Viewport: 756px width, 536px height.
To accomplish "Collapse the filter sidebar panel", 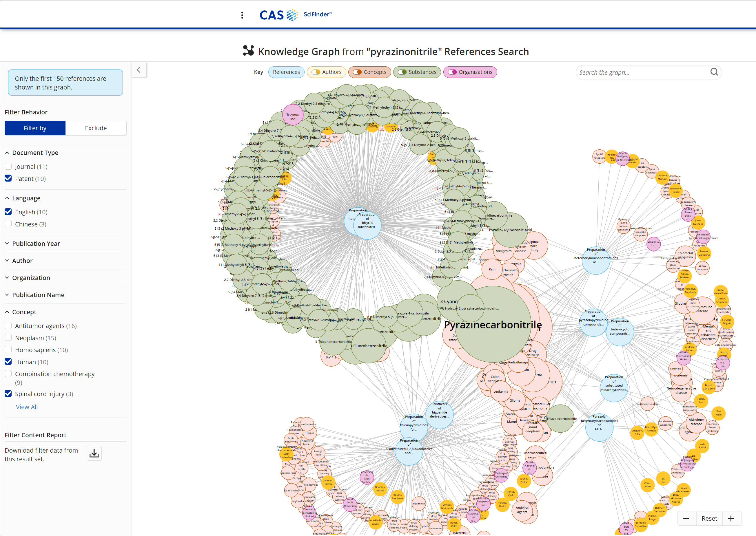I will point(139,70).
